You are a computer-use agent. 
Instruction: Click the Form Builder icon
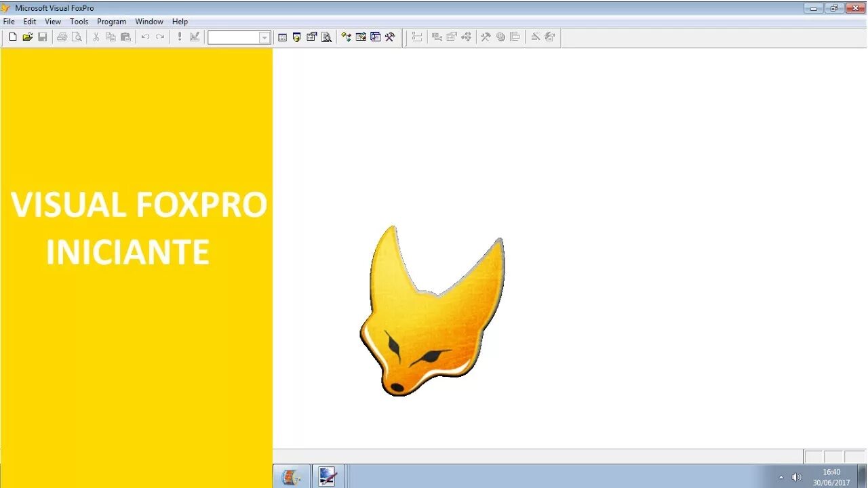click(536, 37)
